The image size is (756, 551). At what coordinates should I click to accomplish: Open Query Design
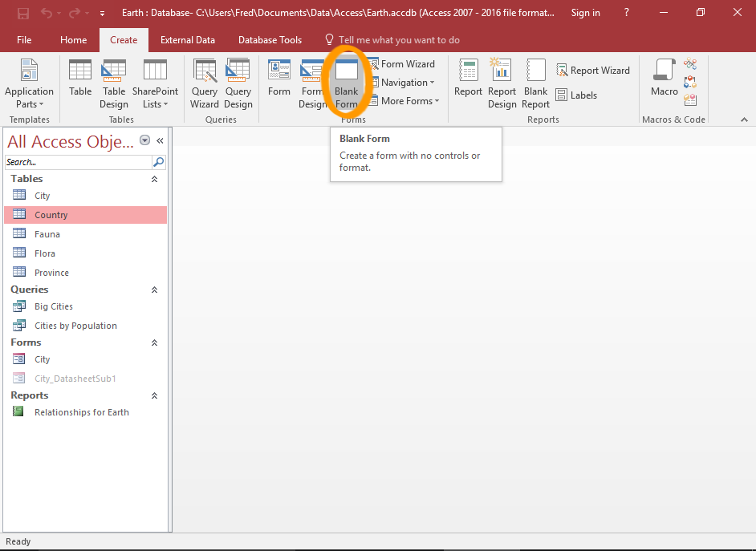[238, 83]
